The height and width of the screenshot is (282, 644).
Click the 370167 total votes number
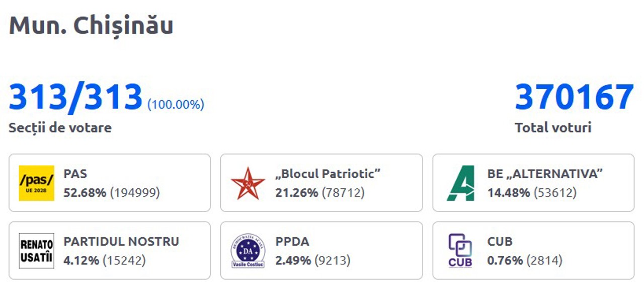(574, 97)
